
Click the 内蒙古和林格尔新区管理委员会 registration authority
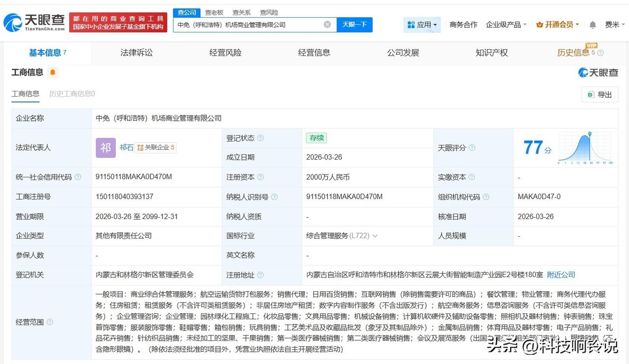(x=144, y=275)
